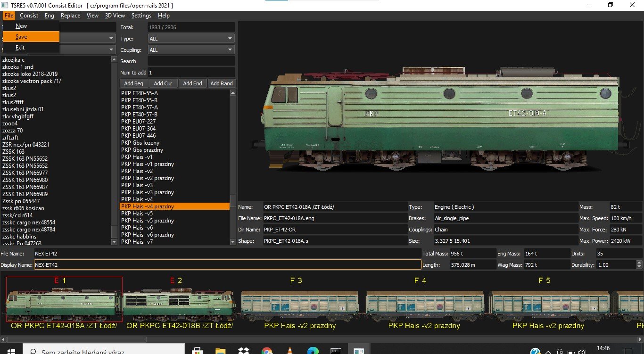Open Dropbox from the taskbar
The width and height of the screenshot is (644, 354).
pos(243,351)
